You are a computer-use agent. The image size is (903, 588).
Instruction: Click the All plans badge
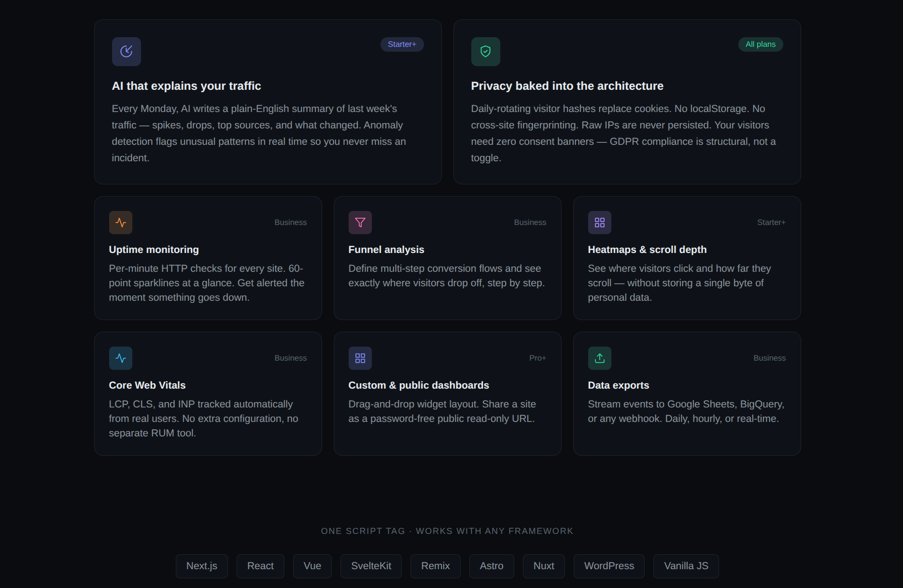point(761,44)
